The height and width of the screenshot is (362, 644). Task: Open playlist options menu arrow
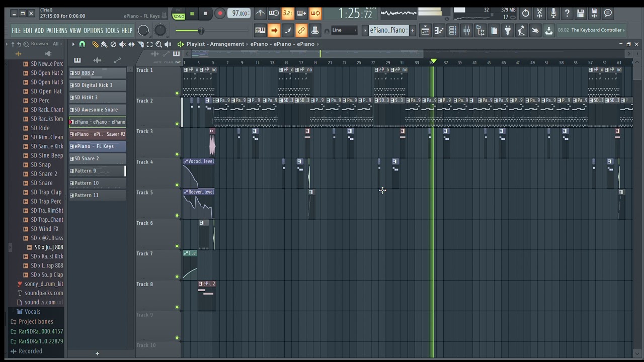pyautogui.click(x=73, y=45)
